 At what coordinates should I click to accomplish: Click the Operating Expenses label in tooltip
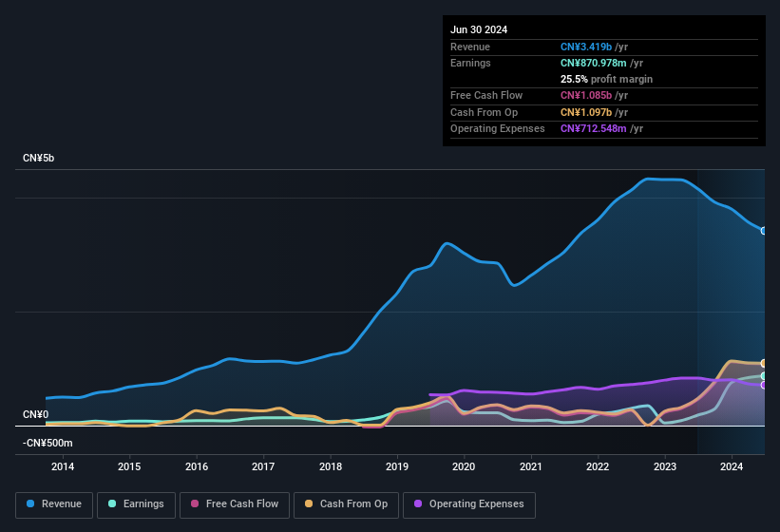[498, 128]
